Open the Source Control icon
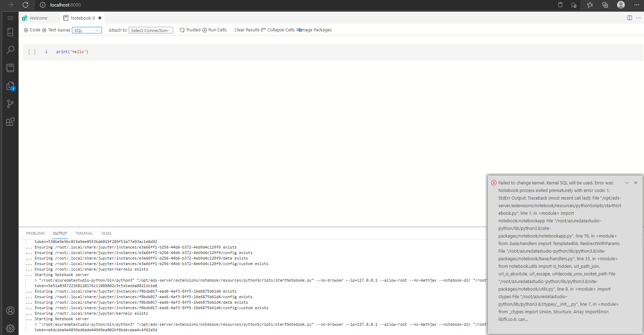 click(10, 104)
